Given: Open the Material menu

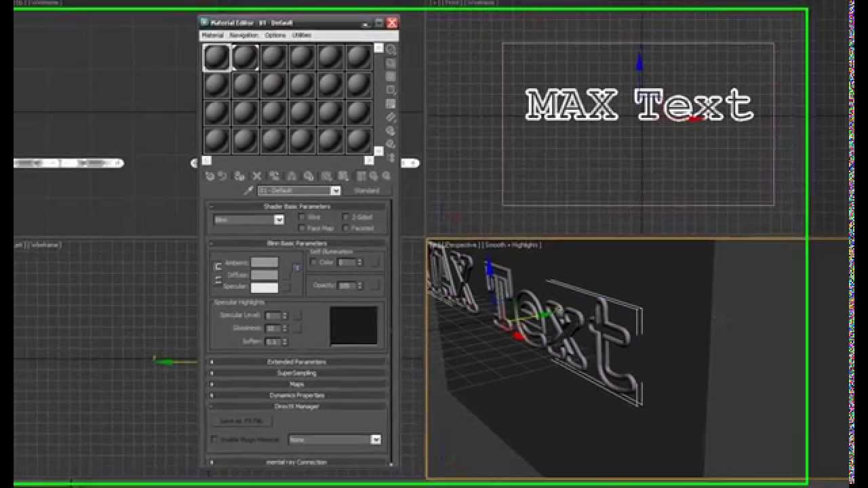Looking at the screenshot, I should coord(212,35).
